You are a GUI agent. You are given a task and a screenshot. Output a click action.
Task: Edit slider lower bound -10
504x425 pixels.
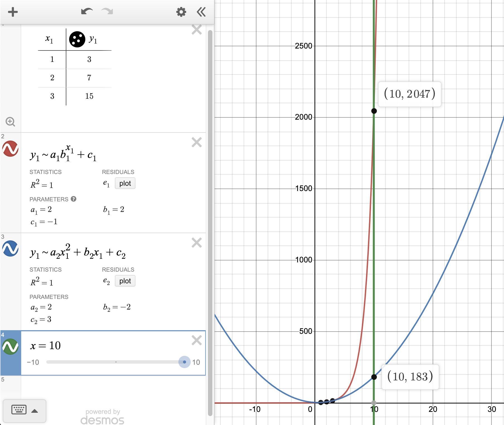point(33,362)
